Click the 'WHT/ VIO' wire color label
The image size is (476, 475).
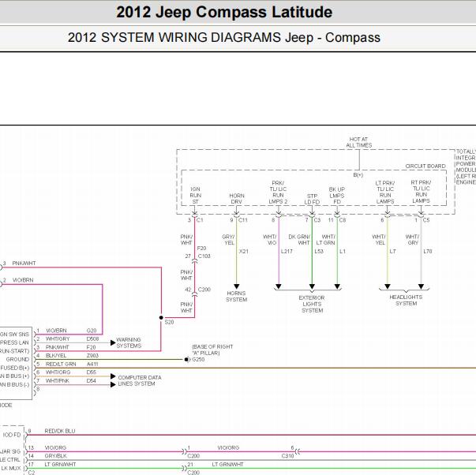click(269, 240)
